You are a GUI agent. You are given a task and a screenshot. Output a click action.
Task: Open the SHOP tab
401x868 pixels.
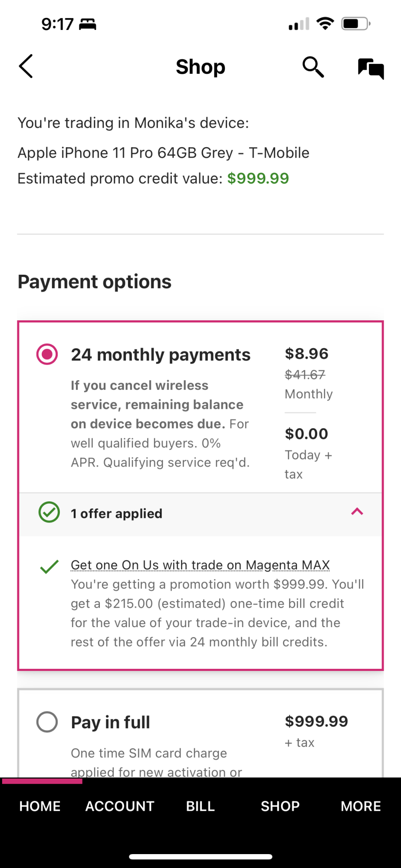280,806
